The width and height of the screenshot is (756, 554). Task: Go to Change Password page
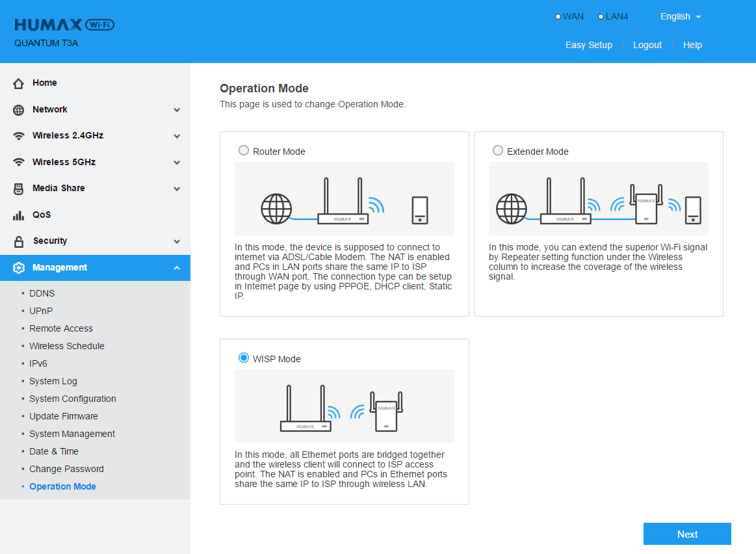pos(66,469)
